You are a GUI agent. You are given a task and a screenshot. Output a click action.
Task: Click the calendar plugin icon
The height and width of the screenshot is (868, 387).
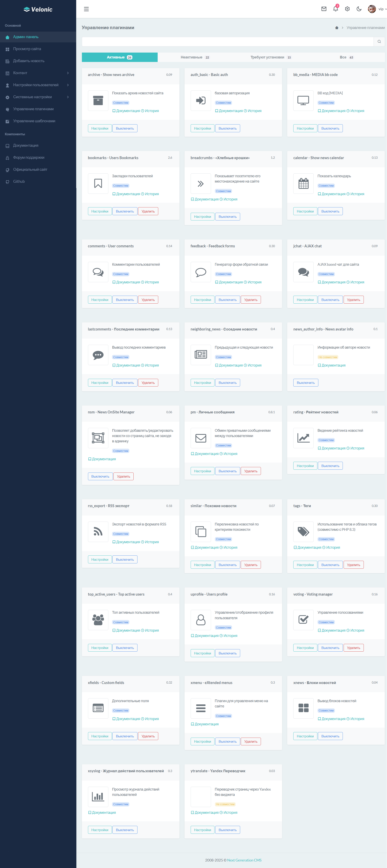(303, 184)
